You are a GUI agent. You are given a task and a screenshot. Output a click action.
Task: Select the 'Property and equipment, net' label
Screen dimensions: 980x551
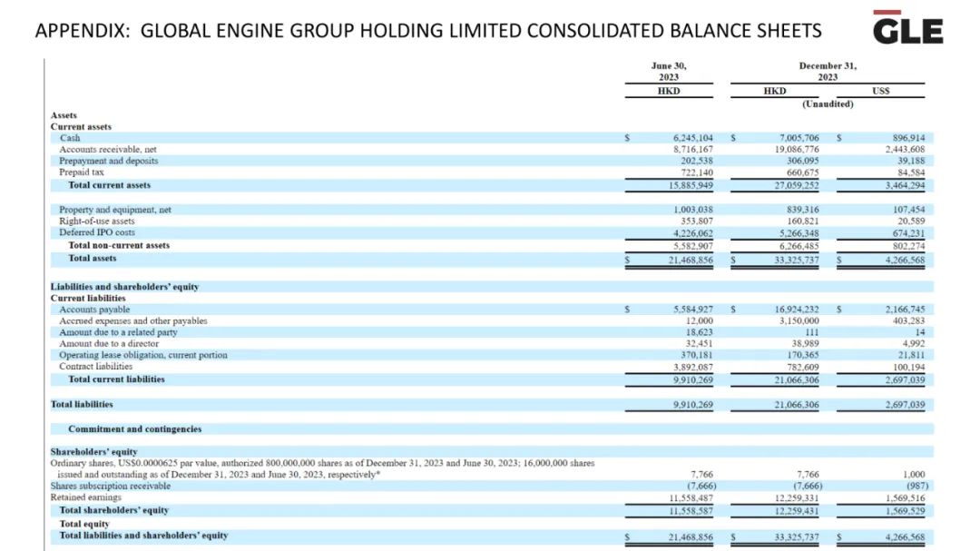(x=115, y=210)
